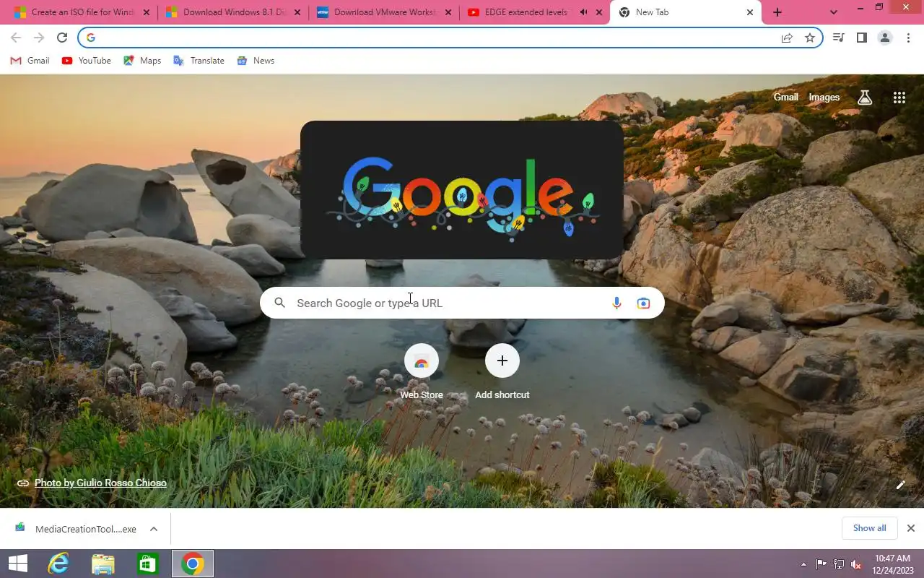The height and width of the screenshot is (578, 924).
Task: Open Search Labs flask icon
Action: (865, 97)
